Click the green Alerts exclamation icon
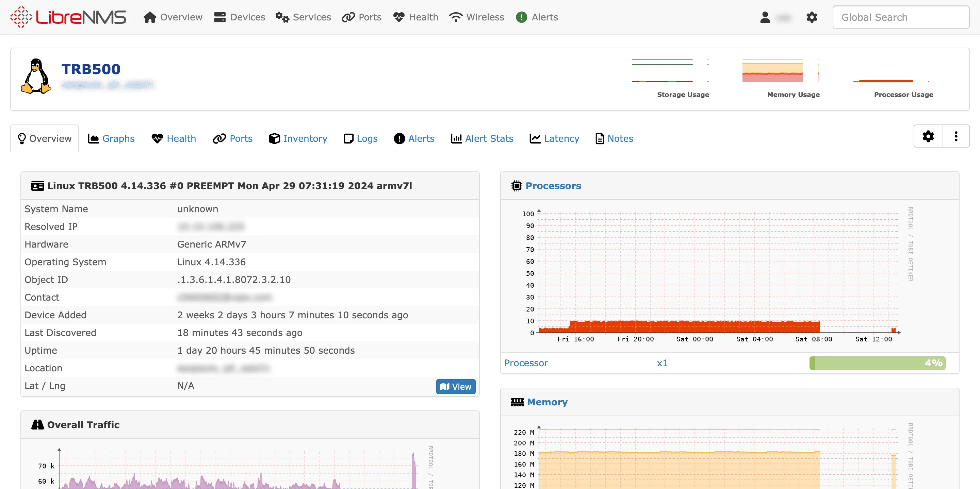 [522, 17]
